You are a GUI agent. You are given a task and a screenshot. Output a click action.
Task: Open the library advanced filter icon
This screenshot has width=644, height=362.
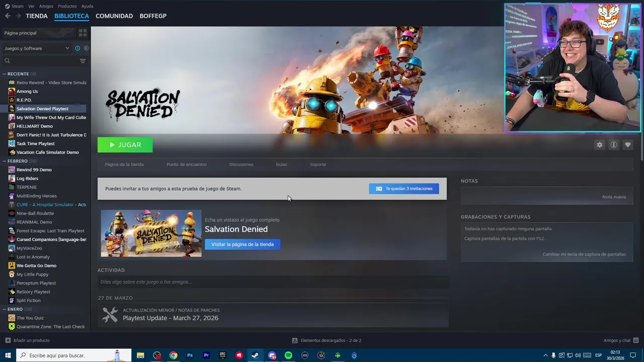[x=83, y=61]
